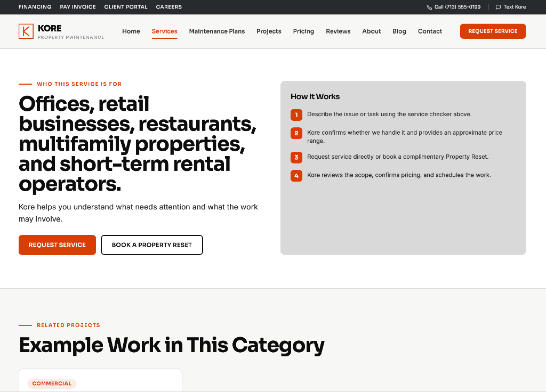Open the Maintenance Plans menu item

tap(217, 31)
